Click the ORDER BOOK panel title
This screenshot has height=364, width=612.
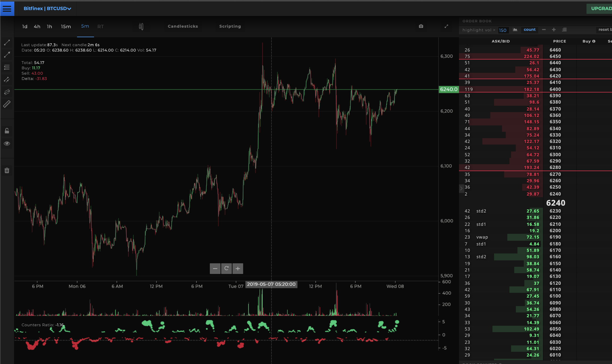click(477, 21)
